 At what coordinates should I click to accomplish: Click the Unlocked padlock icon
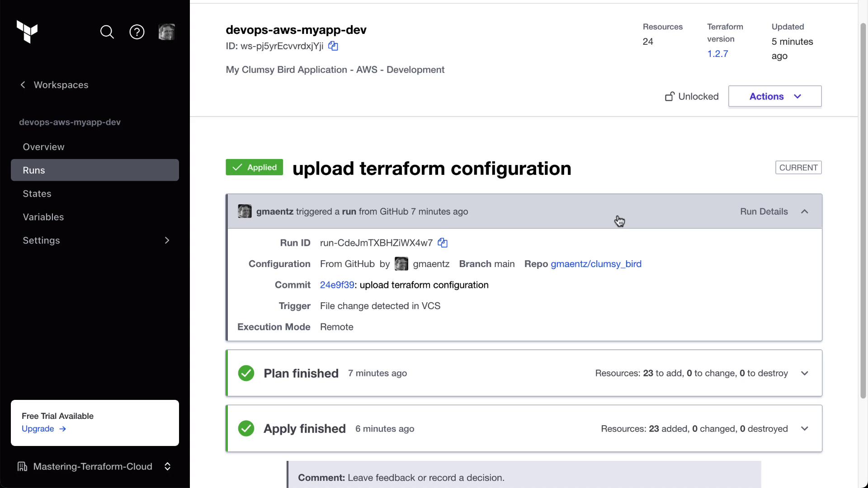click(670, 97)
